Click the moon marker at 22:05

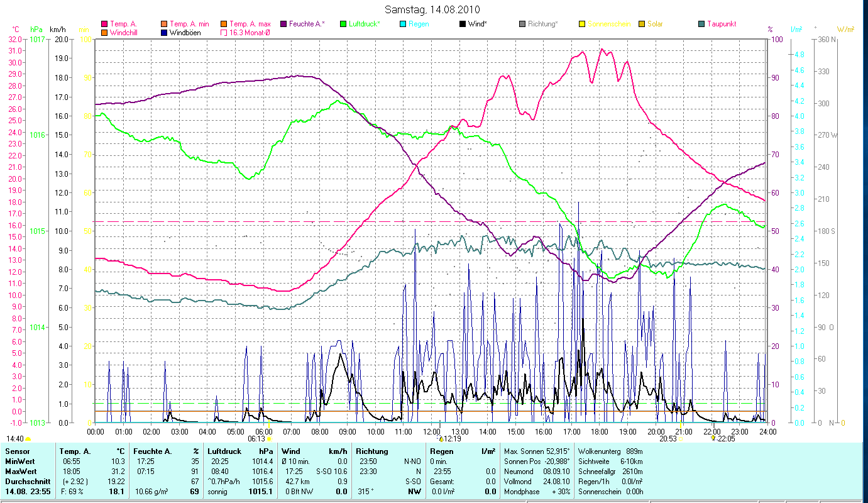click(713, 438)
